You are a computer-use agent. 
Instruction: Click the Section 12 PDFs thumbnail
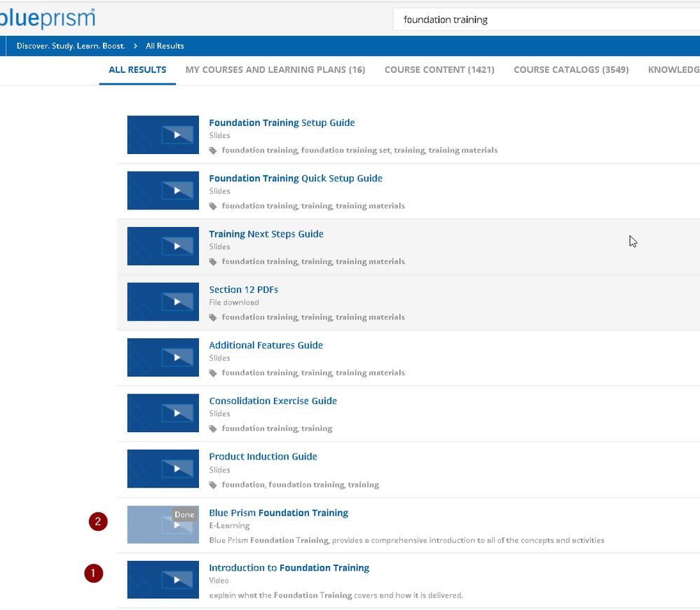(x=163, y=302)
